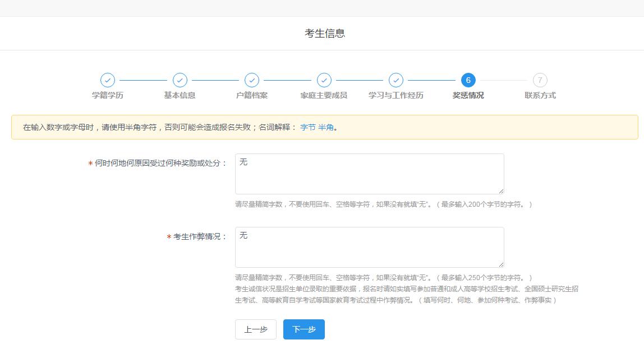Click the 户籍档案 step checkmark icon
644x349 pixels.
[252, 80]
